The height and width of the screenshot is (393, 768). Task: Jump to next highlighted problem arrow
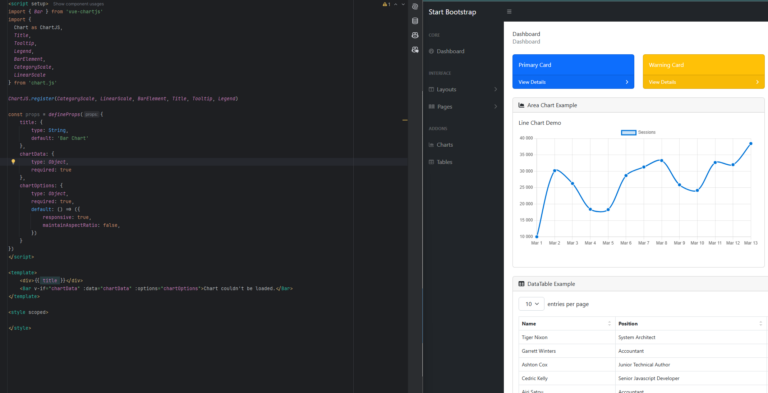tap(403, 4)
